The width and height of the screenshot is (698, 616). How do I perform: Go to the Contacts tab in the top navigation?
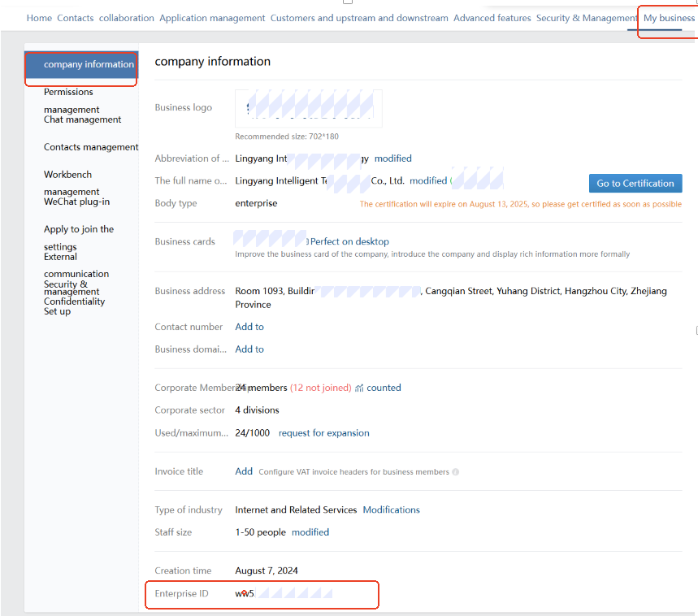[x=76, y=18]
